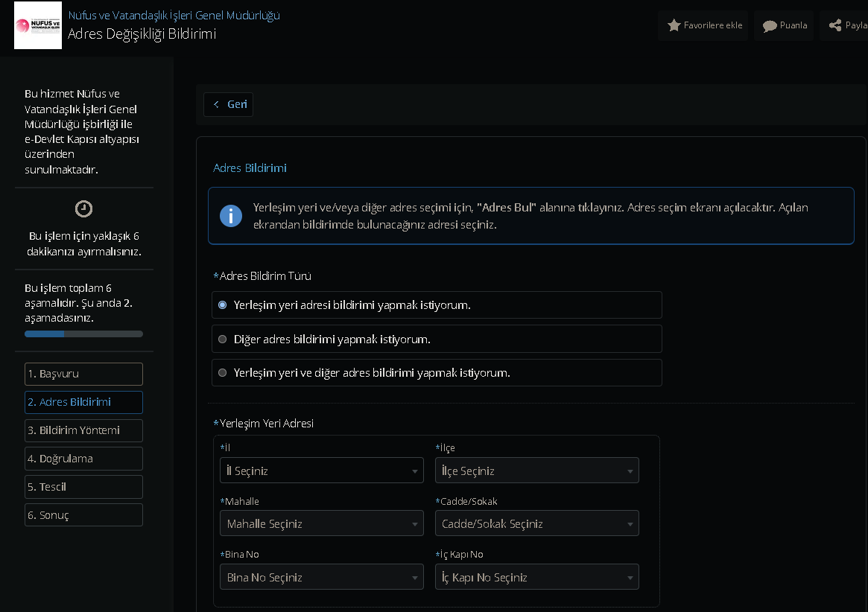Choose Yerleşim yeri ve diğer adres radio
Viewport: 868px width, 612px height.
tap(223, 373)
